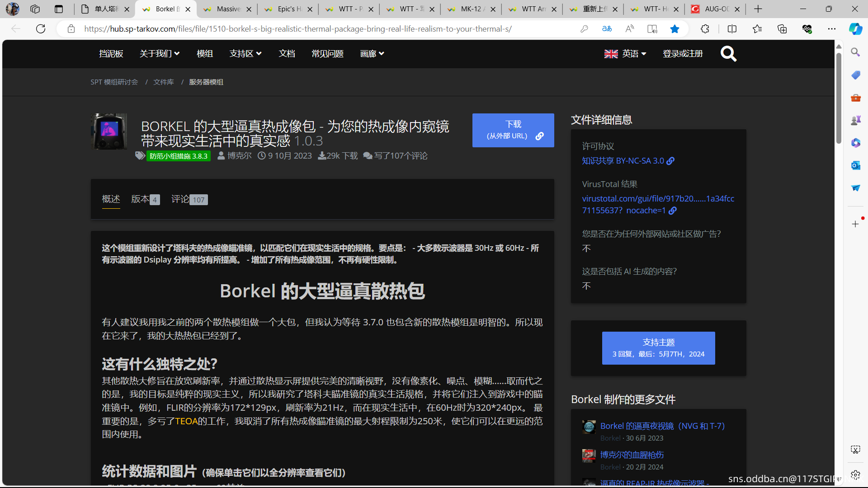The height and width of the screenshot is (488, 868).
Task: Open the Extensions puzzle icon
Action: [705, 28]
